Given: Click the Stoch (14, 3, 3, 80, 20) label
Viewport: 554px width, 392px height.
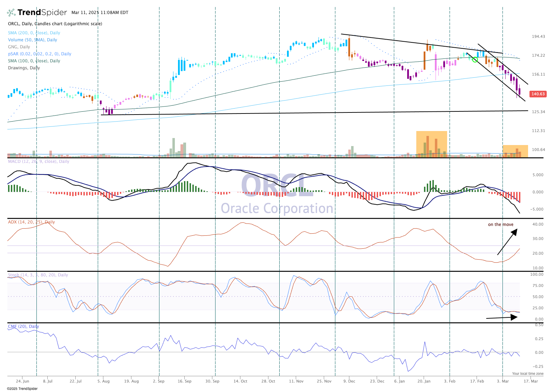Looking at the screenshot, I should 38,275.
